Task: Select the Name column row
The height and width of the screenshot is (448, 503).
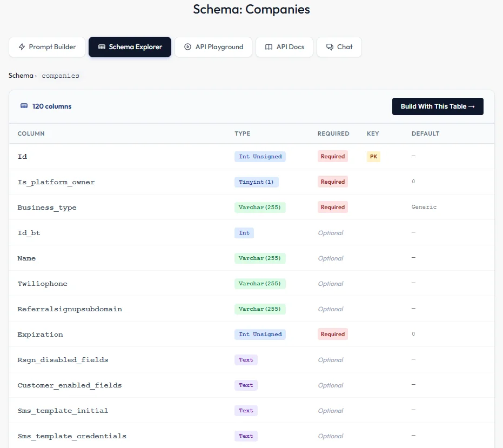Action: [x=252, y=258]
